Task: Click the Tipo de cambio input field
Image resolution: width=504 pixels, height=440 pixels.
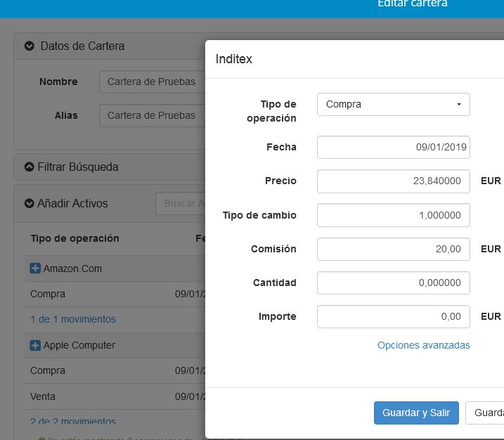Action: coord(394,215)
